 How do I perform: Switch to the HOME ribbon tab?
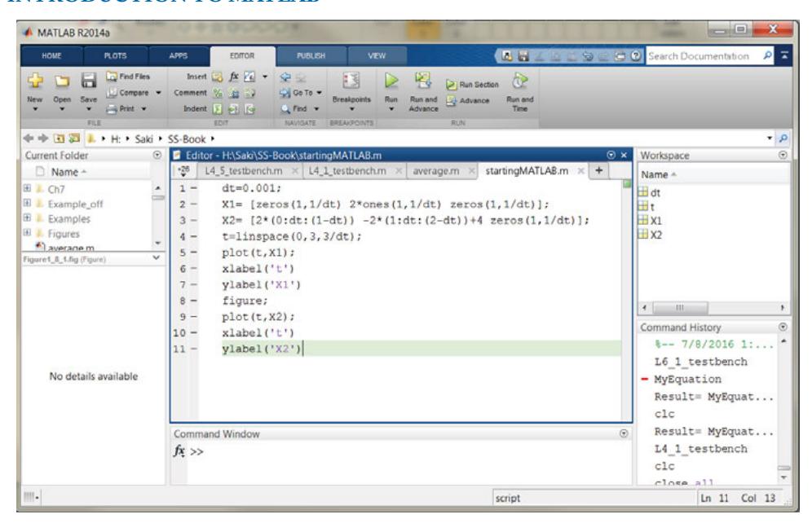[51, 56]
